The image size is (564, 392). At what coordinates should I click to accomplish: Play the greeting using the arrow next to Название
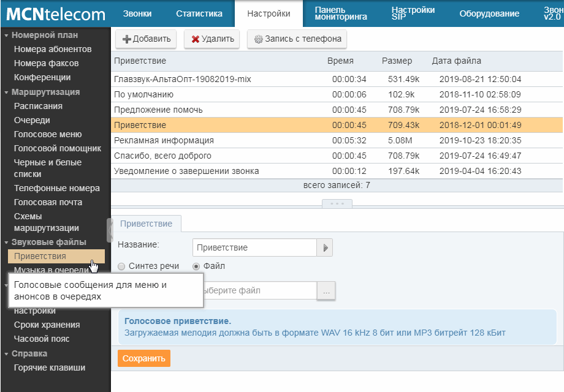click(325, 247)
